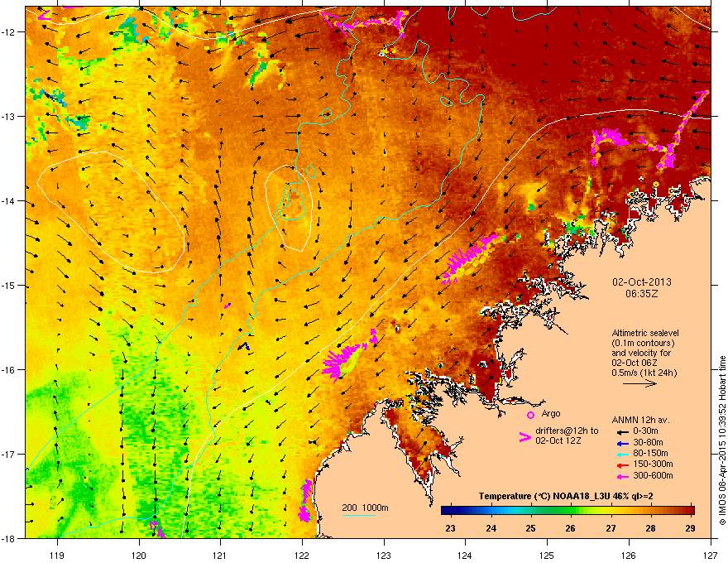Image resolution: width=728 pixels, height=563 pixels.
Task: Click the '-16' latitude axis label
Action: coord(8,370)
